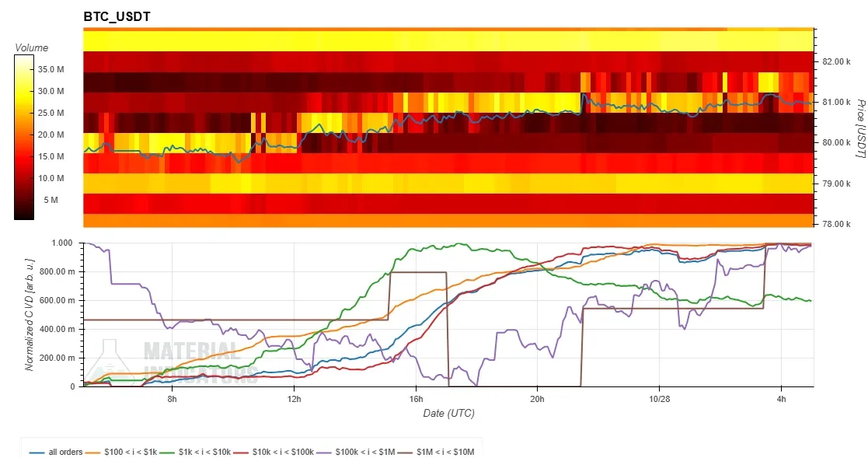868x458 pixels.
Task: Hide the $100 < i < $1k series
Action: click(x=122, y=452)
